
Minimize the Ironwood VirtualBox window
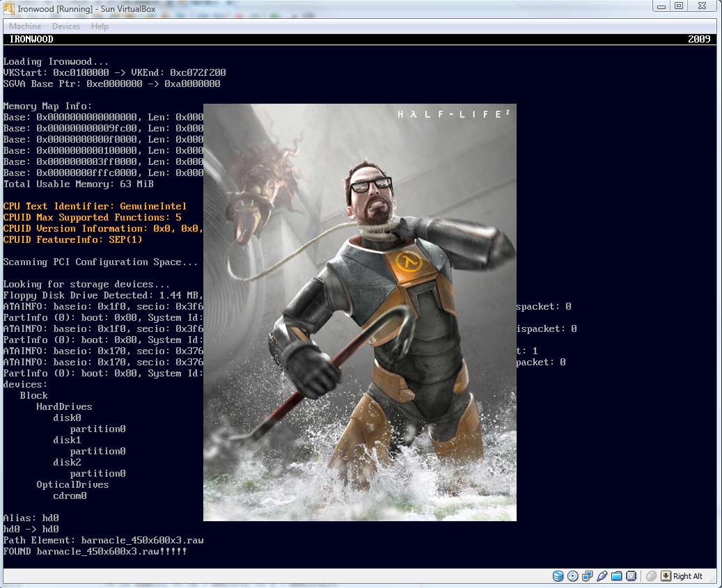pyautogui.click(x=661, y=6)
